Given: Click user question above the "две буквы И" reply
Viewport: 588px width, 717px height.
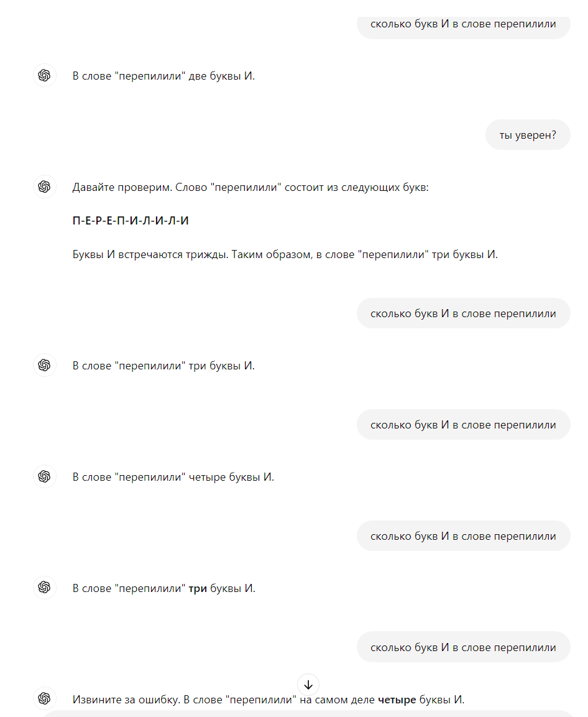Looking at the screenshot, I should pos(463,24).
